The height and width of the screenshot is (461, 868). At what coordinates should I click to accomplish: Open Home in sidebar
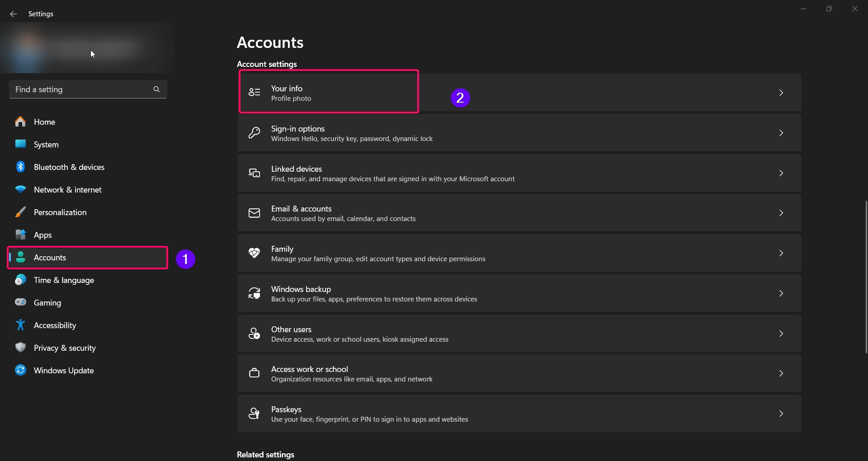click(x=88, y=122)
